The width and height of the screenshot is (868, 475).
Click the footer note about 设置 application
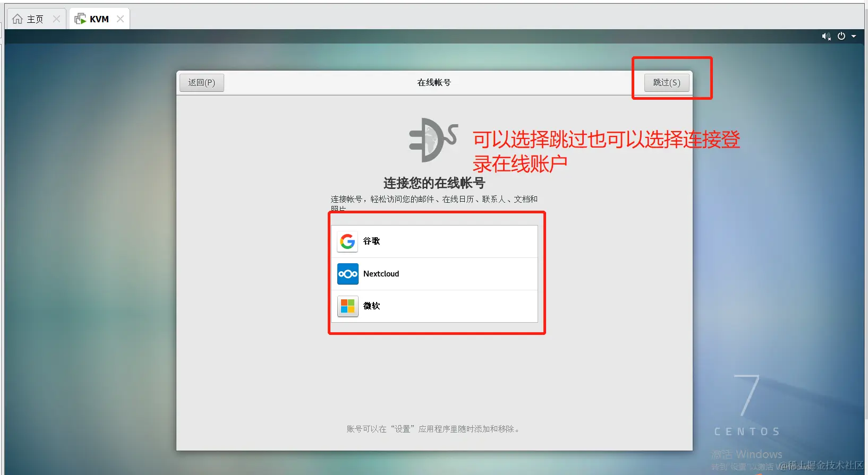point(434,429)
